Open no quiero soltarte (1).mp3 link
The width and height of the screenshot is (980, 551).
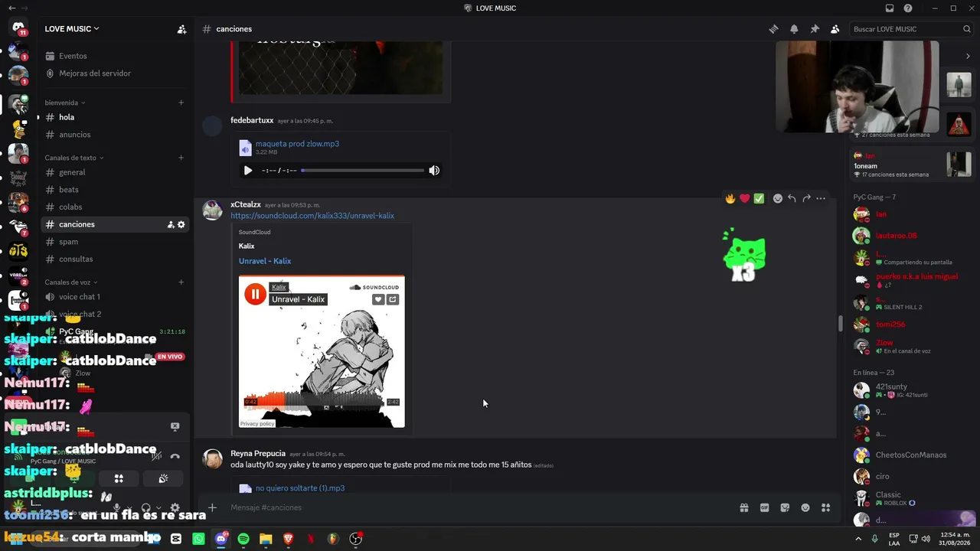point(300,488)
